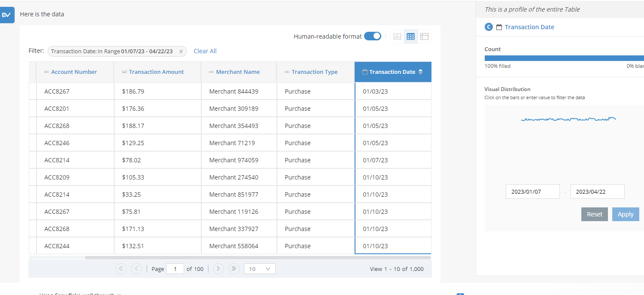Screen dimensions: 644x295
Task: Select the table grid view icon
Action: pyautogui.click(x=410, y=36)
